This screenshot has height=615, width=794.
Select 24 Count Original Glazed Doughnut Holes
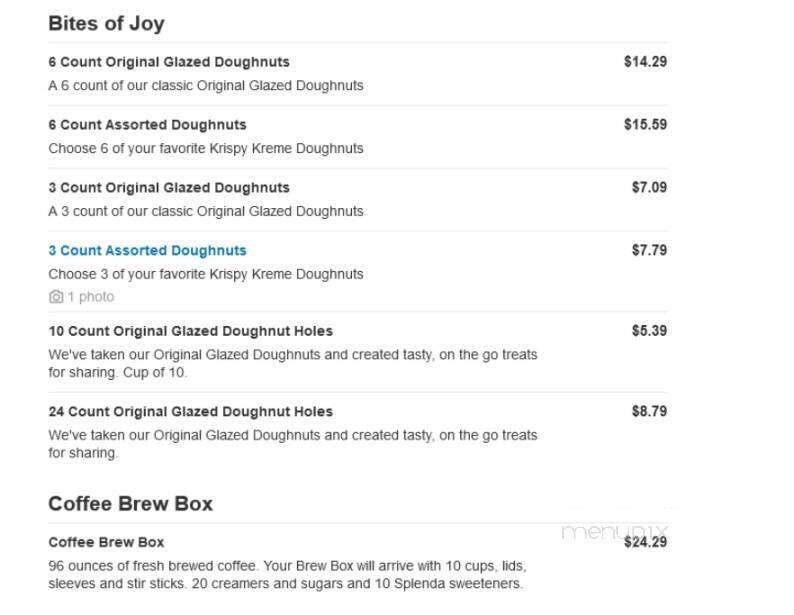(x=190, y=411)
